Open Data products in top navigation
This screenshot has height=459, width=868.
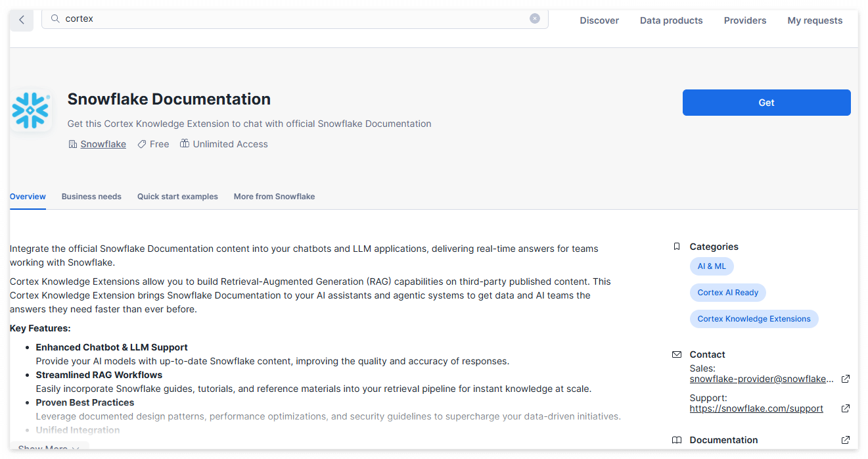pyautogui.click(x=672, y=20)
